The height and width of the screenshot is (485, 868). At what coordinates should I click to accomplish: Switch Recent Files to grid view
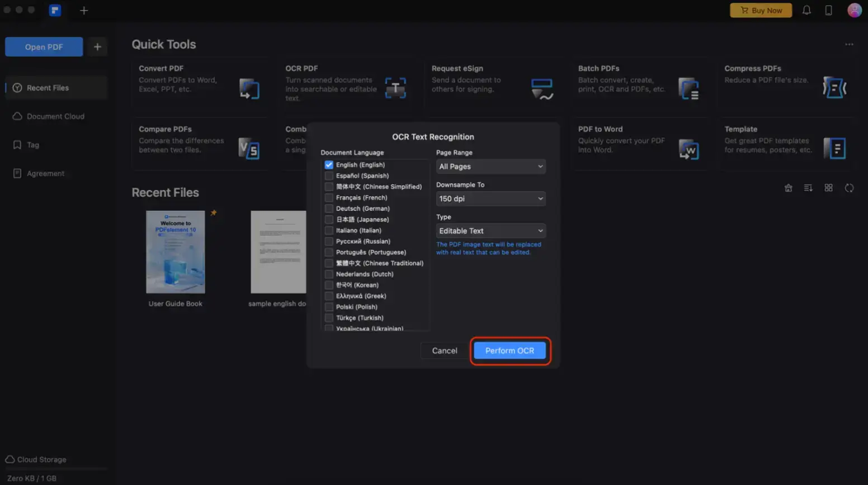pos(828,188)
